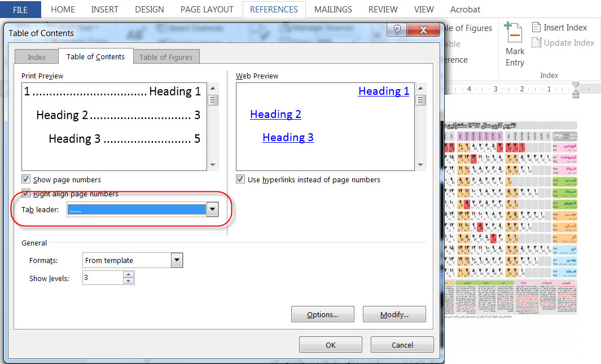Click Show levels spinner up arrow
601x364 pixels.
pos(129,274)
